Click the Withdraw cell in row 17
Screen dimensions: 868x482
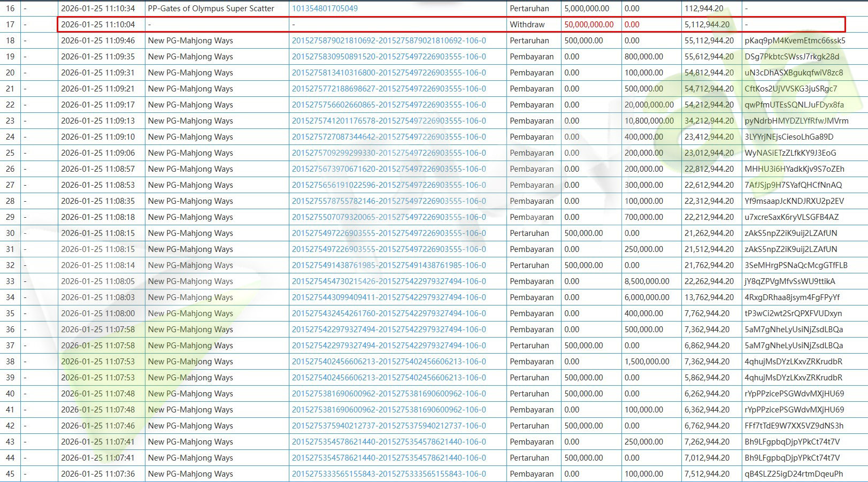point(527,25)
